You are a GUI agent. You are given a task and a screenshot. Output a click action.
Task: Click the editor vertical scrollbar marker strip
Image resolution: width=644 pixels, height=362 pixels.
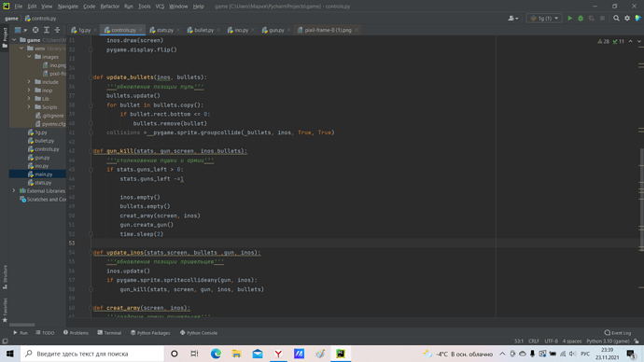click(x=641, y=176)
